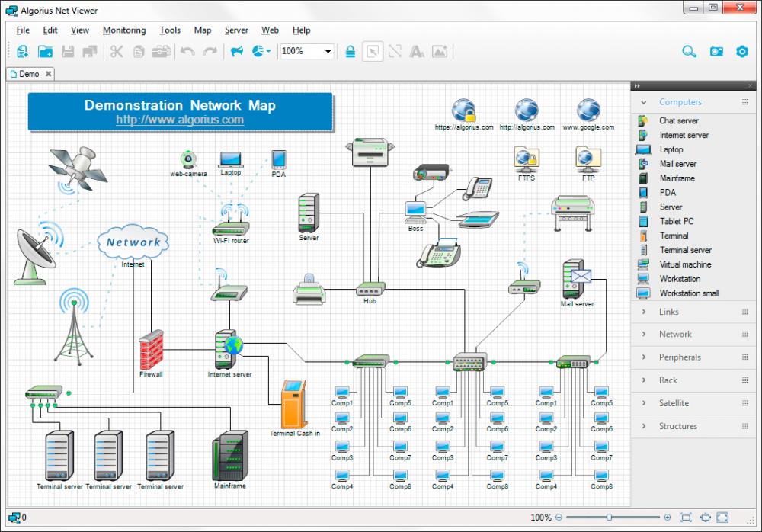Click the zoom-to-fit icon in the status bar
Viewport: 762px width, 532px height.
click(x=686, y=517)
